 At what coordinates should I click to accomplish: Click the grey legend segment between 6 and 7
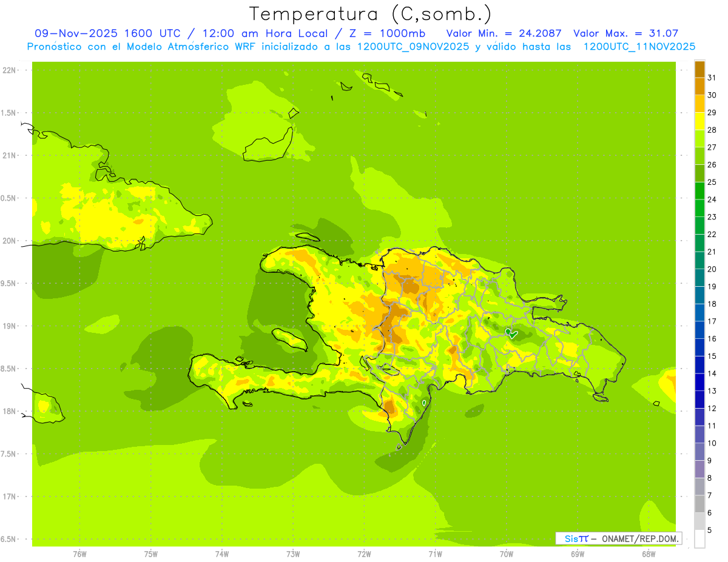[x=699, y=504]
